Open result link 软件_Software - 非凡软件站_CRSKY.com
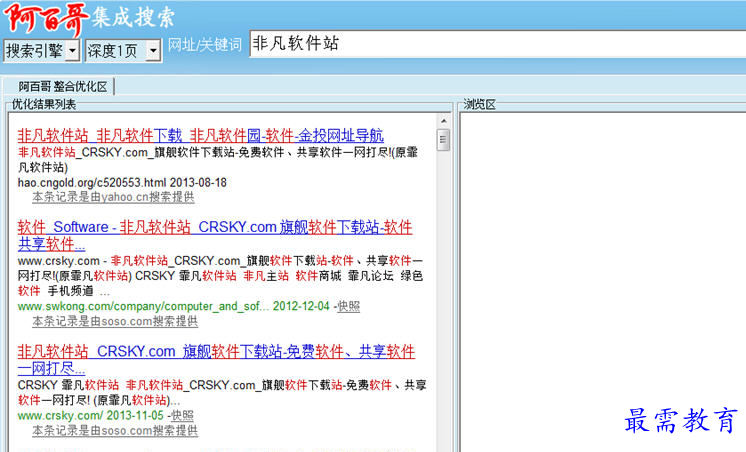 (x=215, y=235)
